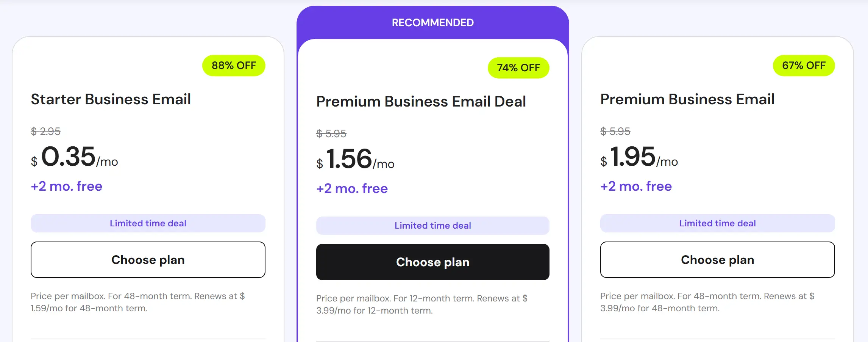Click +2 mo. free under the $0.35 price
This screenshot has height=342, width=868.
coord(67,186)
